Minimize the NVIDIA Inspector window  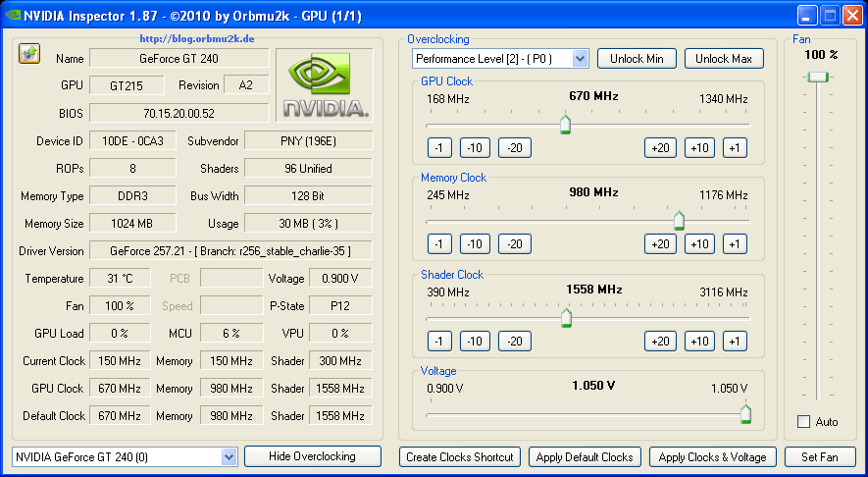point(807,16)
